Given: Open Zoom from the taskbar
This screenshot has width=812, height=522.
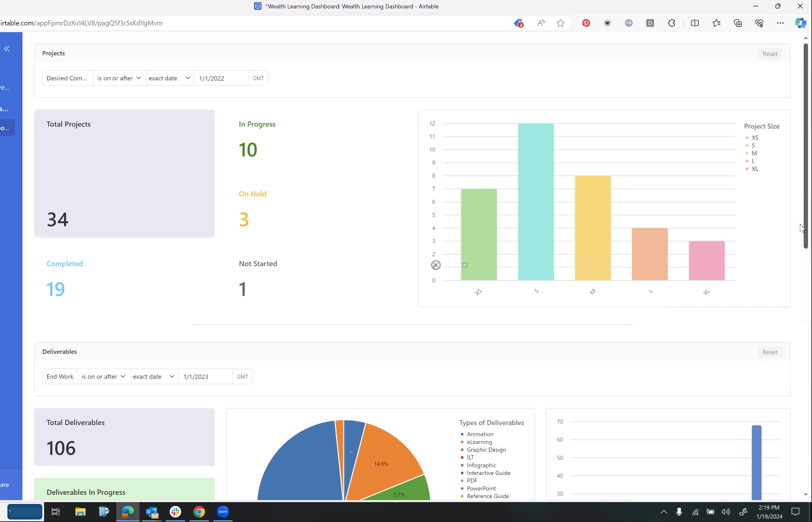Looking at the screenshot, I should [223, 512].
